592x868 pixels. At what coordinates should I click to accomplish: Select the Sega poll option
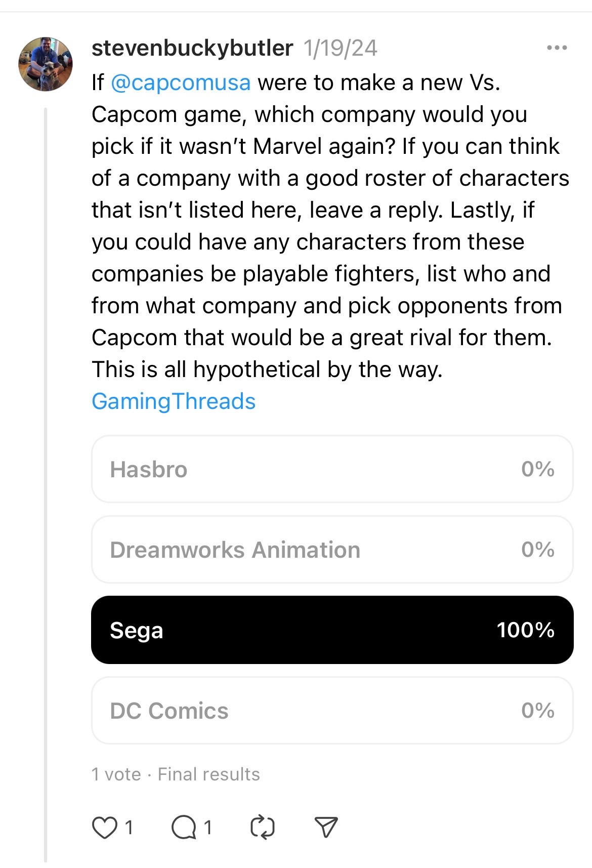[x=332, y=630]
